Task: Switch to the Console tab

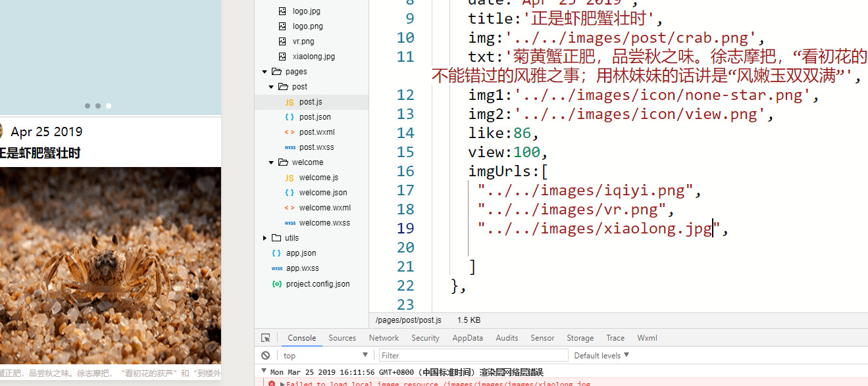Action: coord(301,338)
